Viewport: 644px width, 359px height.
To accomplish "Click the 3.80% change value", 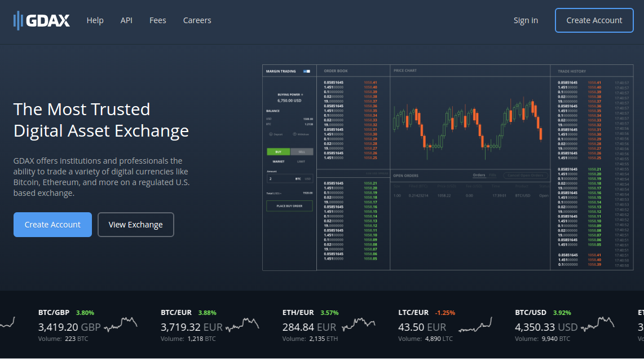I will click(x=85, y=313).
